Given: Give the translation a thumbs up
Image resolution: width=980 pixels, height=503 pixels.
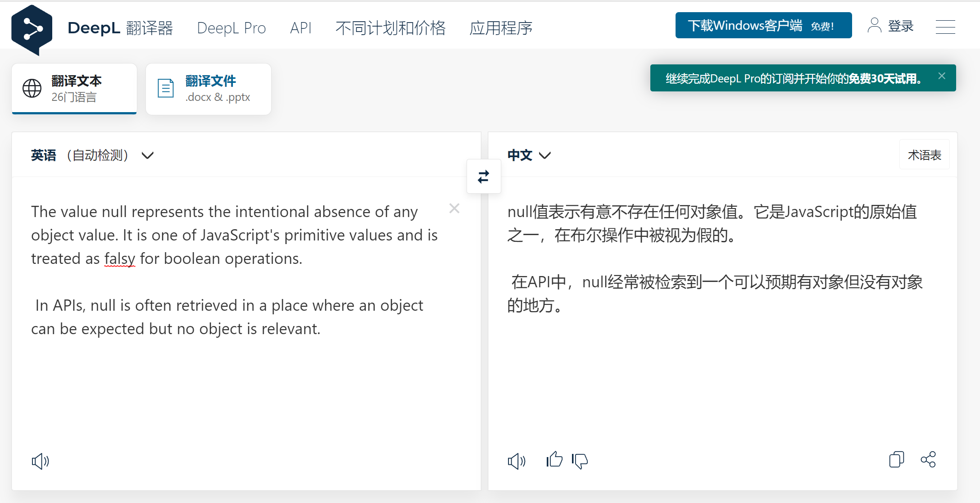Looking at the screenshot, I should [554, 460].
